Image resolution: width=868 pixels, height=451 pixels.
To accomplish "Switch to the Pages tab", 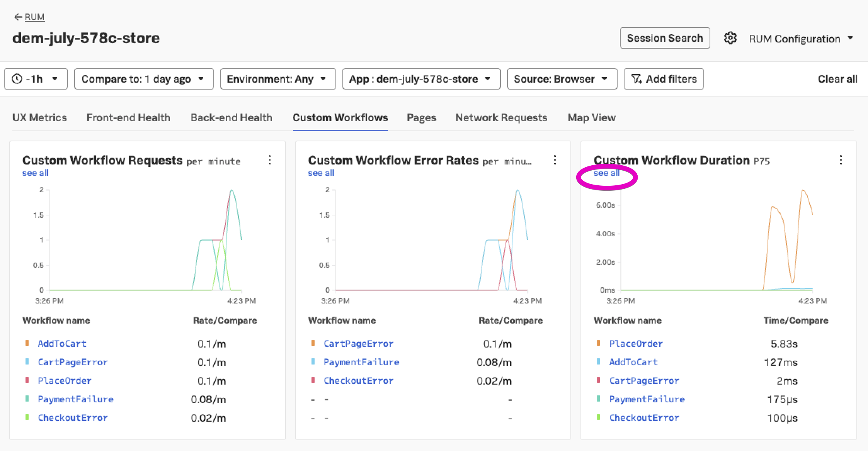I will (x=421, y=117).
